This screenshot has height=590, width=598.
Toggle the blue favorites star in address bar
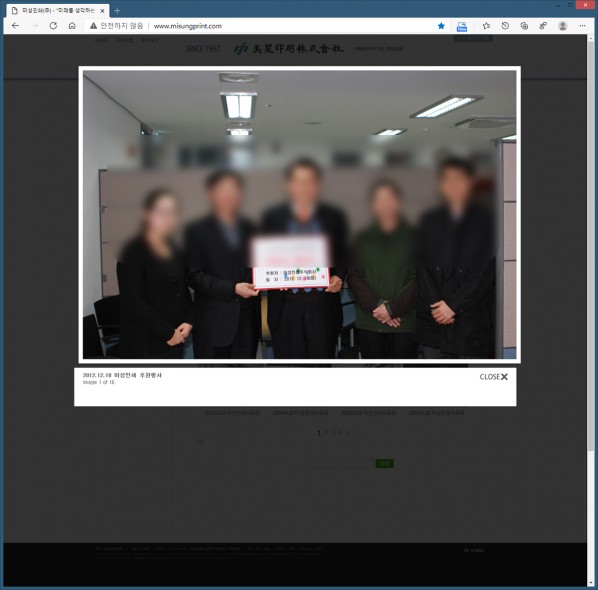[x=441, y=26]
